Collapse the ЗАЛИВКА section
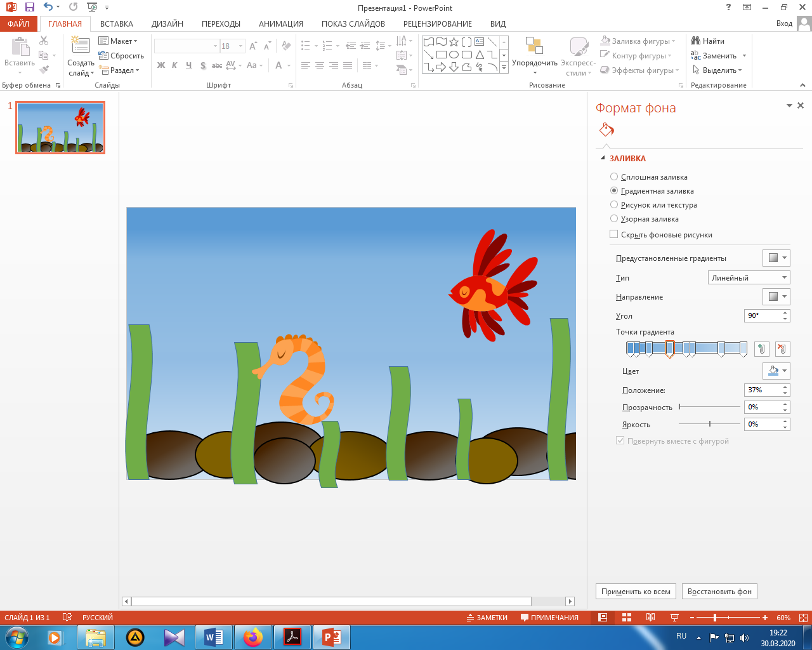Viewport: 812px width, 650px height. (x=602, y=159)
